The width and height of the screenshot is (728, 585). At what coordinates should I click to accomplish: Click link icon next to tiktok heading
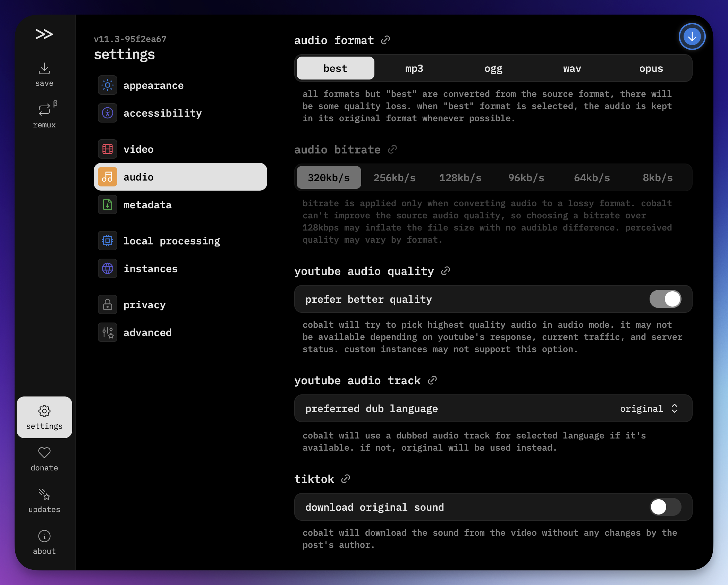coord(345,479)
